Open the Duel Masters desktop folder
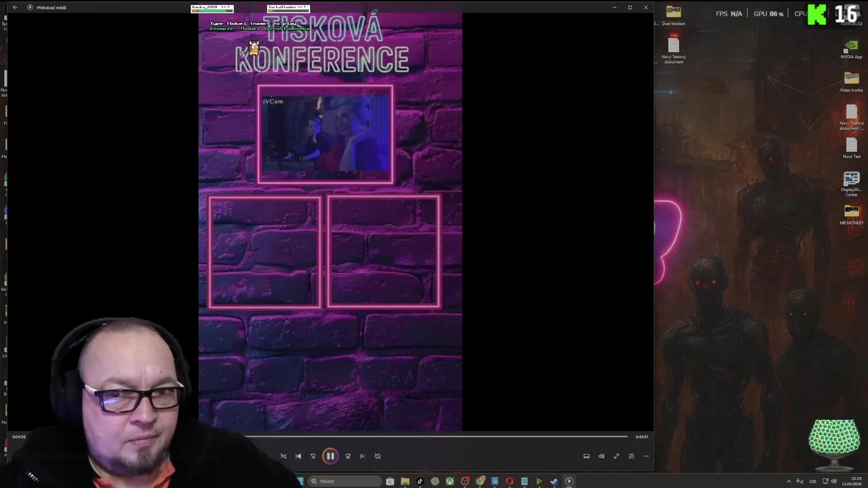 click(673, 15)
